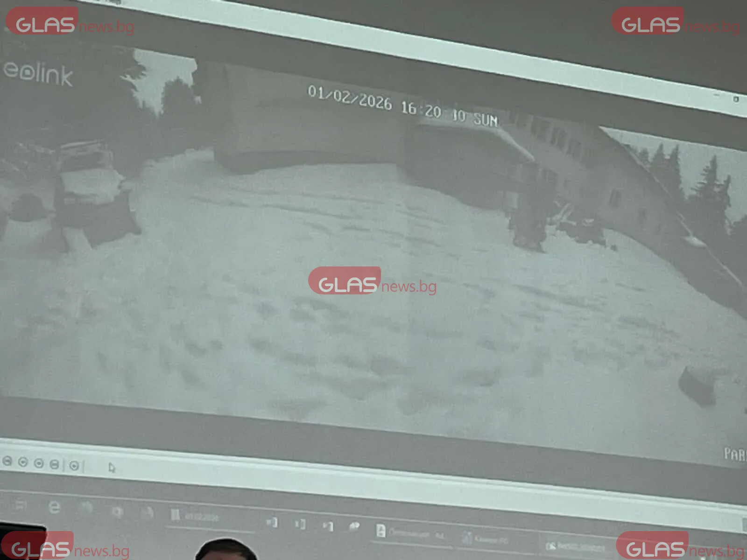
Task: Click the first circular button in viewer toolbar
Action: coord(7,462)
